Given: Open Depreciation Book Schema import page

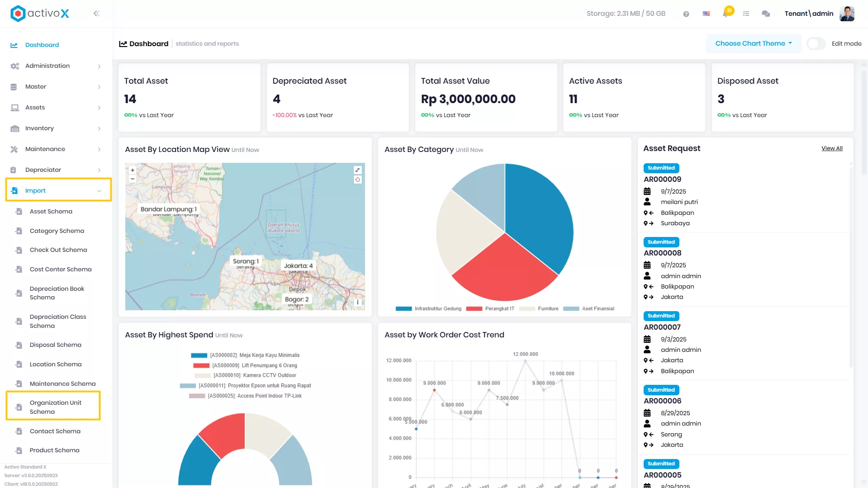Looking at the screenshot, I should coord(57,293).
